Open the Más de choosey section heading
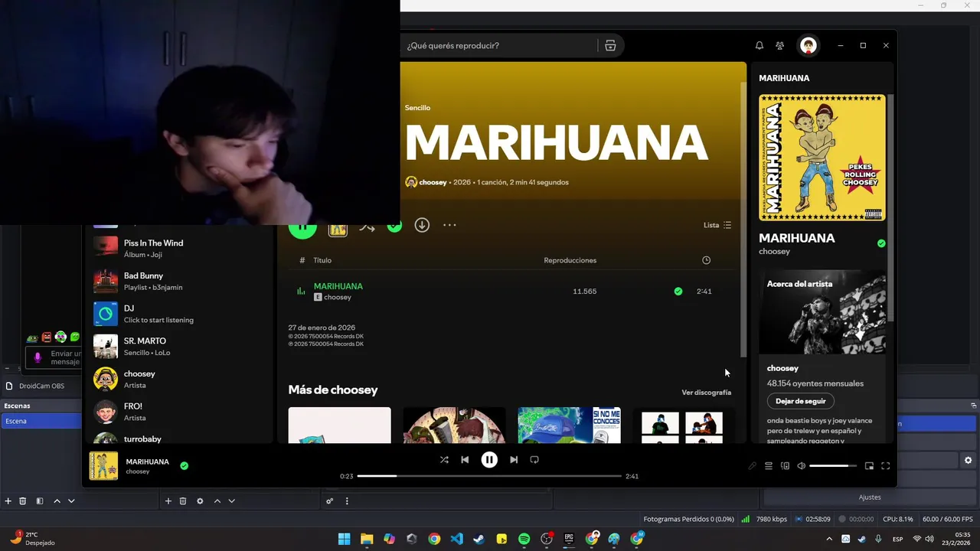This screenshot has width=980, height=551. pos(333,390)
